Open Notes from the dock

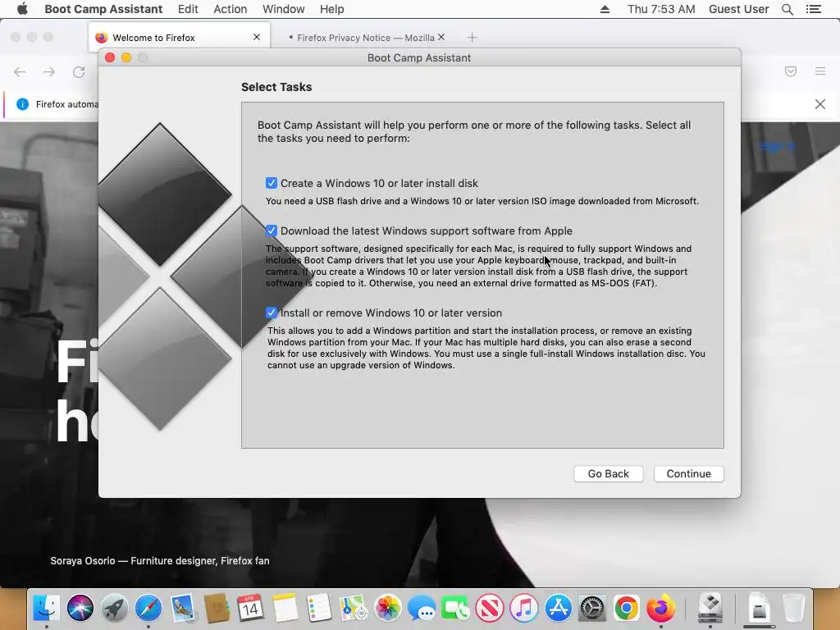pyautogui.click(x=285, y=609)
